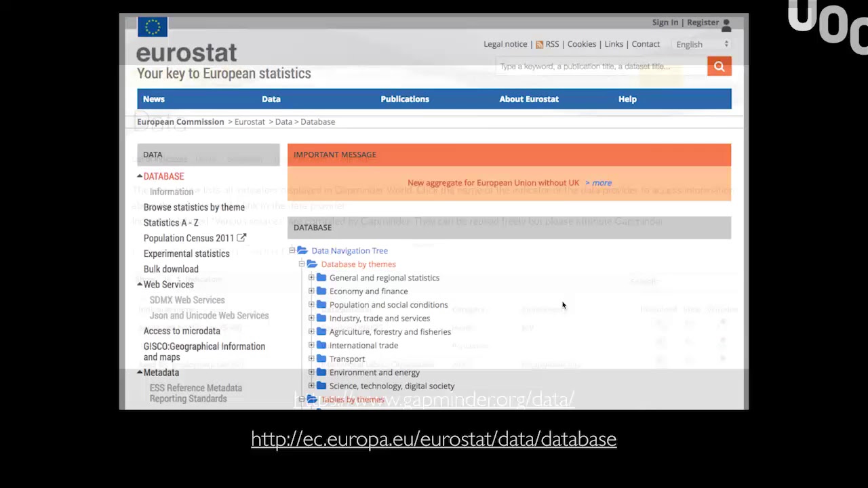Open the Help menu

point(627,99)
